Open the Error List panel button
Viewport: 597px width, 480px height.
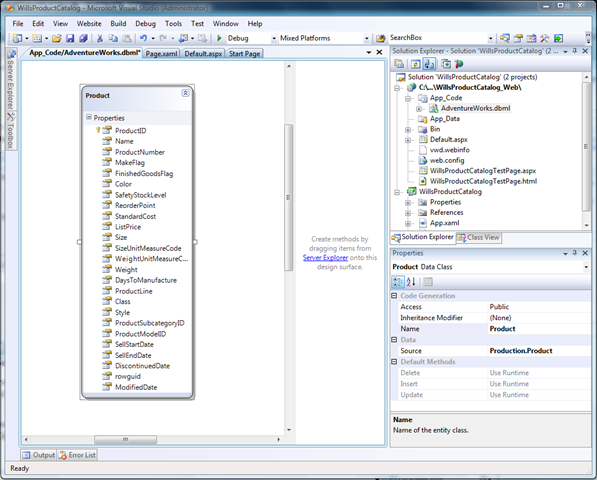point(77,455)
